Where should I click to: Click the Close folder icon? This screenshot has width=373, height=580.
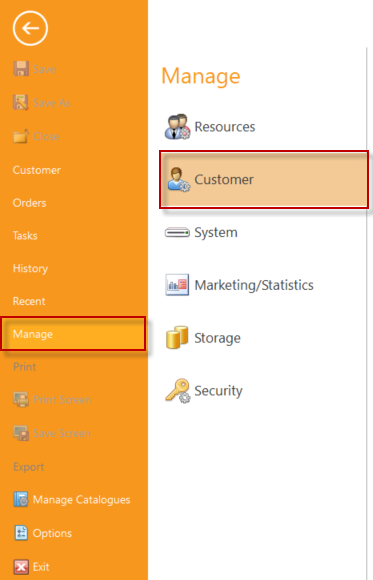click(x=21, y=136)
